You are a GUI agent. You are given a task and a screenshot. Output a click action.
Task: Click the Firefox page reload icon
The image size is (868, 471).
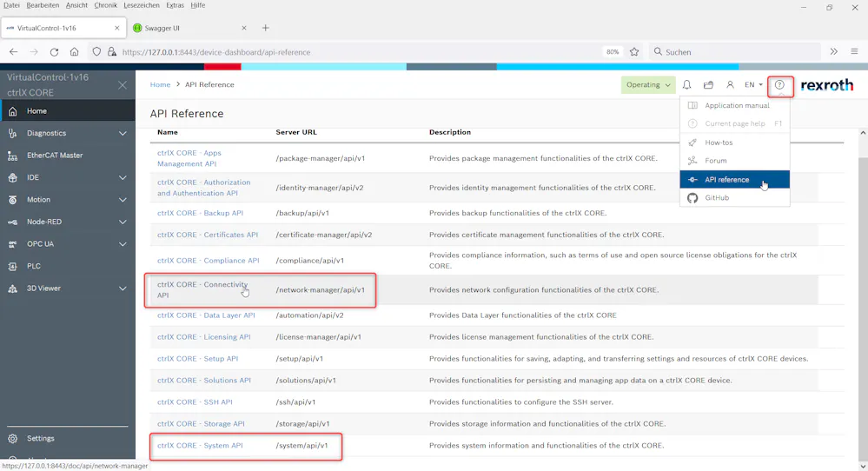[54, 52]
